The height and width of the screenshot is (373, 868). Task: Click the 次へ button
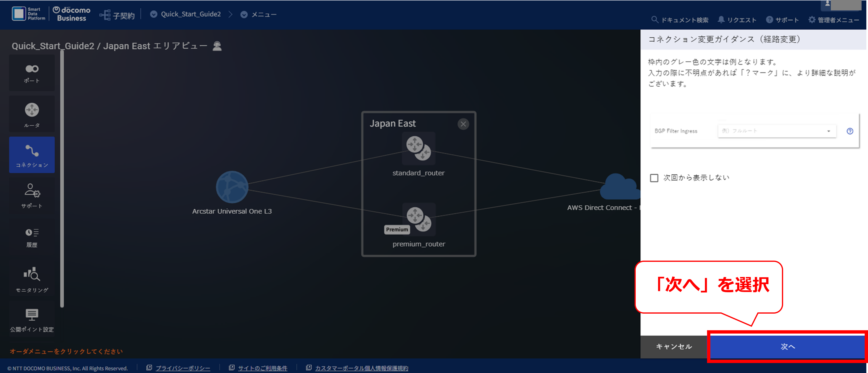click(787, 346)
